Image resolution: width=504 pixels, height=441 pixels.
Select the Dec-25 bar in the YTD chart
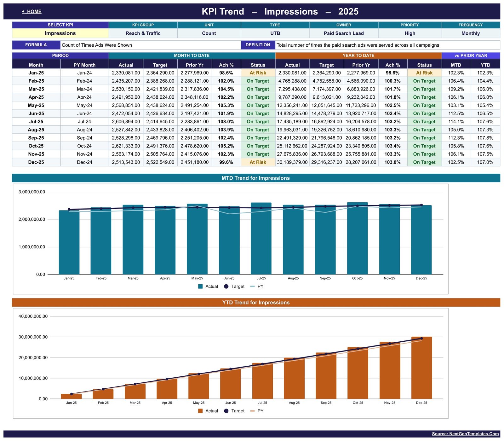pyautogui.click(x=421, y=368)
